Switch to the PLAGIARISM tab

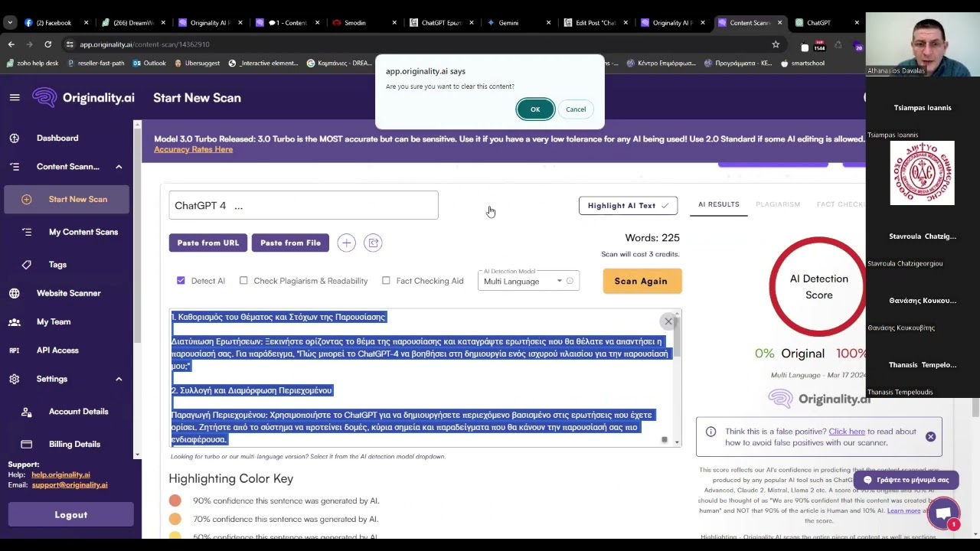click(x=778, y=204)
